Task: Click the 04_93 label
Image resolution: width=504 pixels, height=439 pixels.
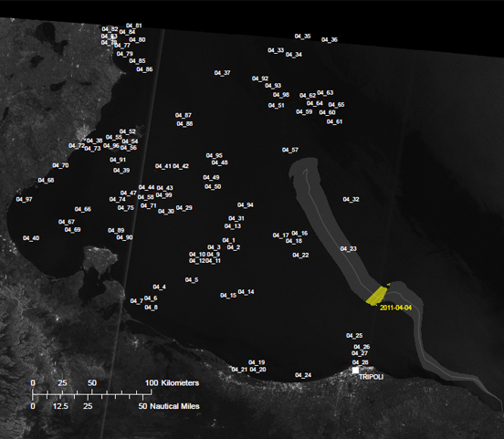Action: click(273, 86)
